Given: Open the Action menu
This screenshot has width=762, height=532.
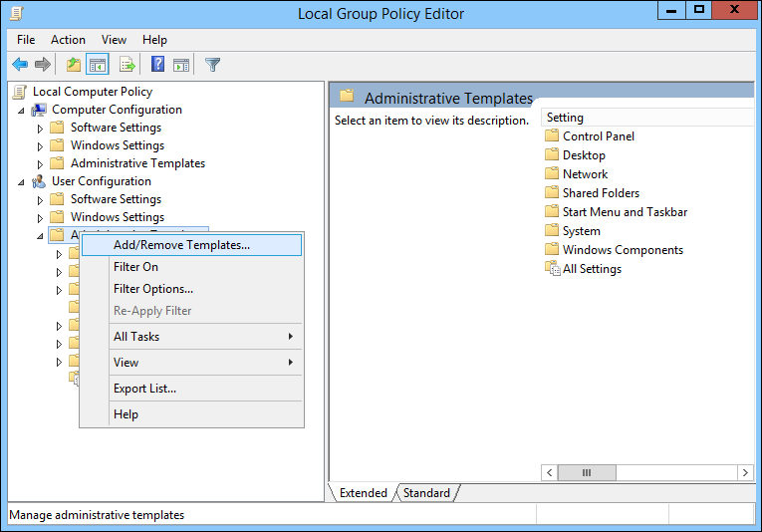Looking at the screenshot, I should (68, 40).
